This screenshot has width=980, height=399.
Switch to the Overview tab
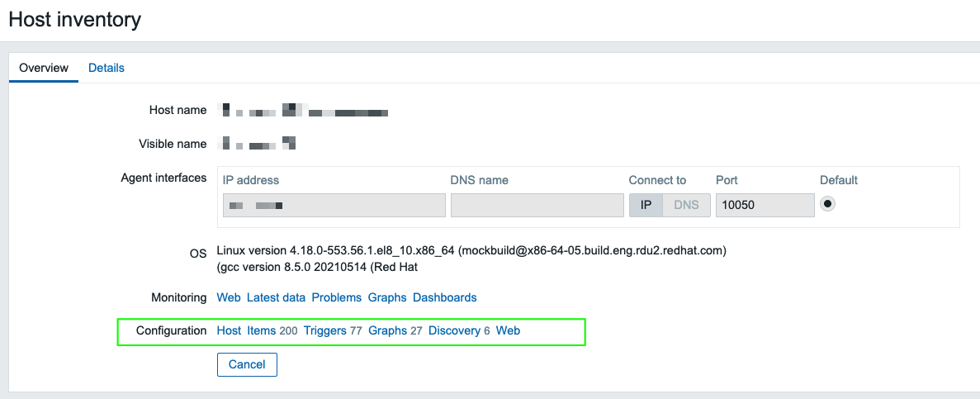pyautogui.click(x=44, y=68)
